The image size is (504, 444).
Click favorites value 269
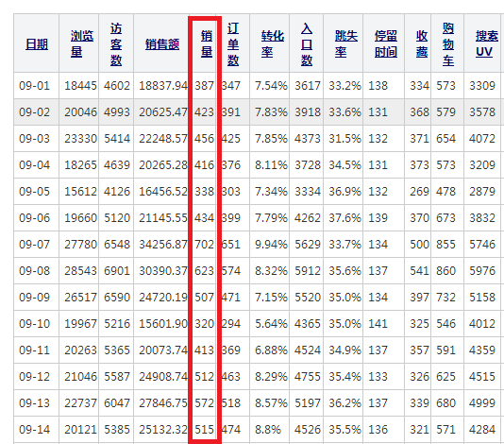click(419, 192)
